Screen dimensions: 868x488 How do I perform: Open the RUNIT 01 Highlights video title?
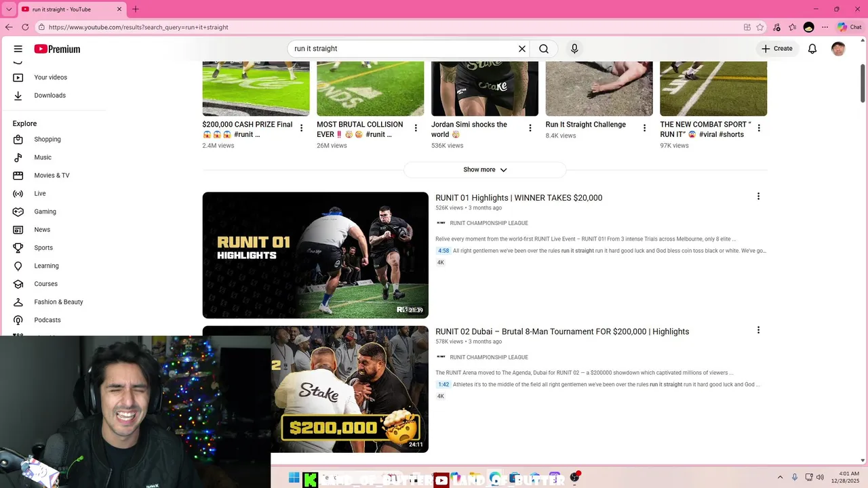(x=519, y=198)
